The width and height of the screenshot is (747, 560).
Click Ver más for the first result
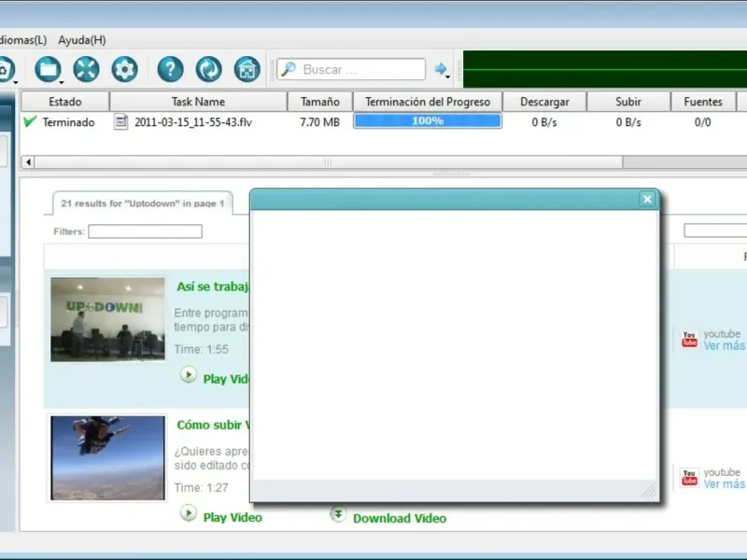[725, 345]
